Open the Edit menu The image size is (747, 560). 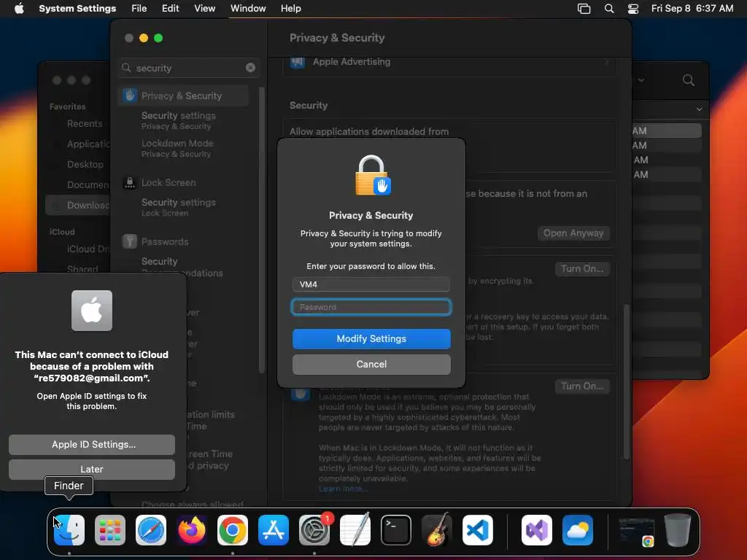pos(170,9)
